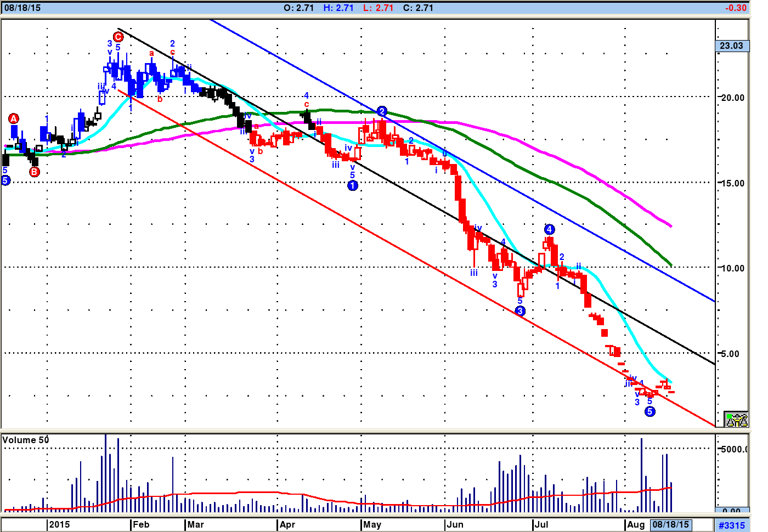Click the 08/18/15 date in the header bar
768x532 pixels.
click(x=22, y=8)
